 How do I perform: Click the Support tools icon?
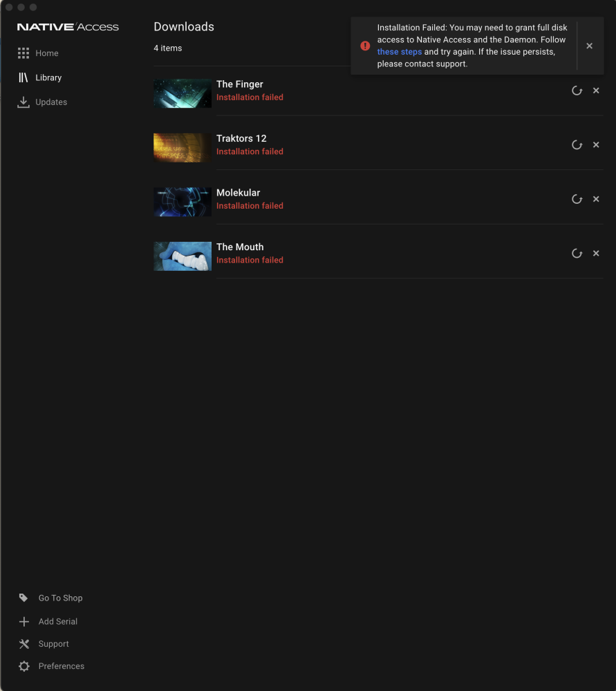pyautogui.click(x=24, y=644)
